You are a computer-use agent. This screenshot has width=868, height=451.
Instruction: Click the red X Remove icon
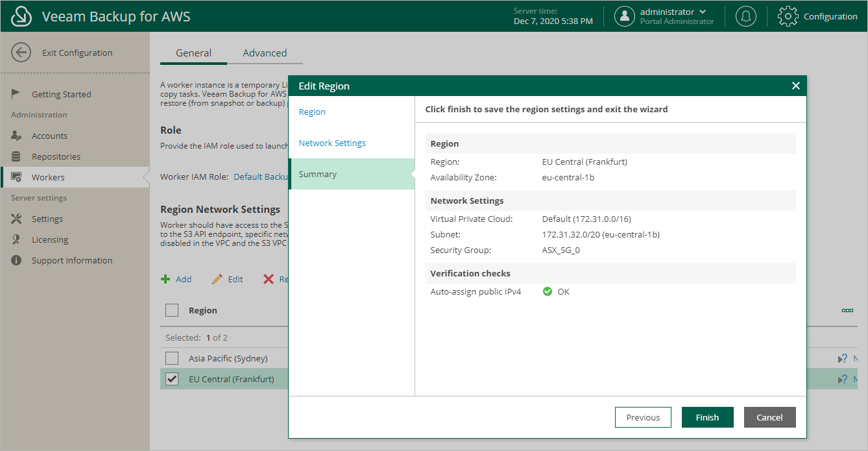268,279
